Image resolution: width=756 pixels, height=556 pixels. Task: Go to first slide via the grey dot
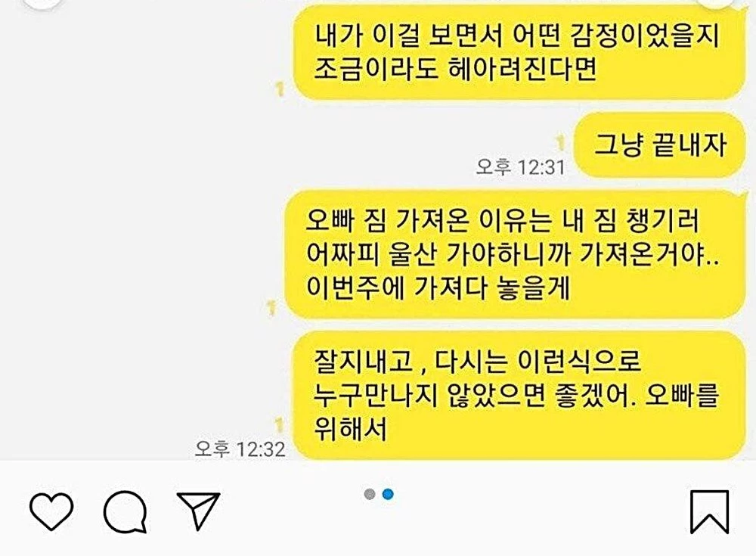click(370, 494)
